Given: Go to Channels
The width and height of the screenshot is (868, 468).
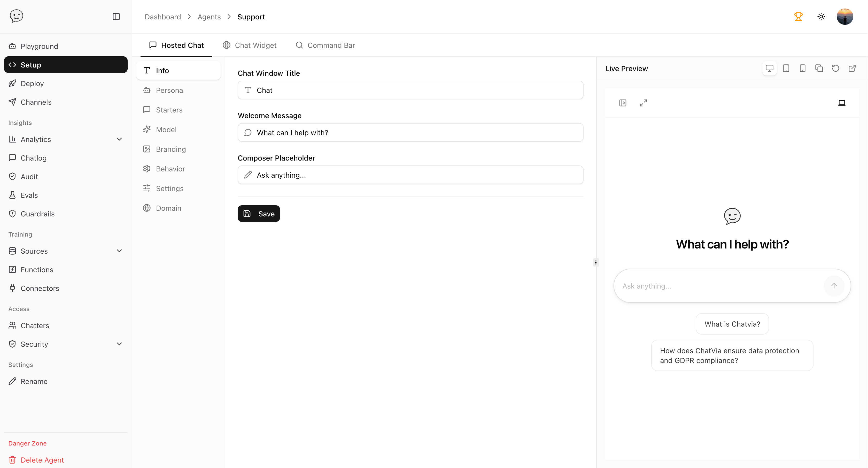Looking at the screenshot, I should click(x=66, y=102).
